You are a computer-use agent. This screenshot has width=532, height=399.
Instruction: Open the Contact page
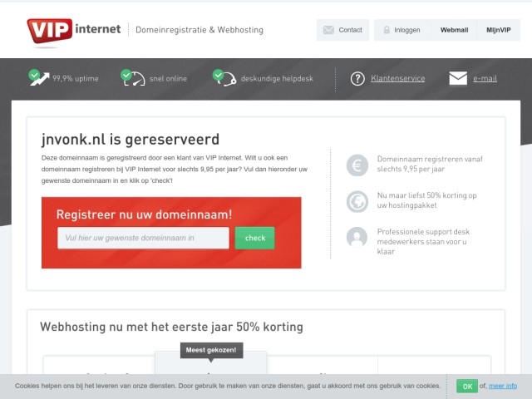point(342,30)
